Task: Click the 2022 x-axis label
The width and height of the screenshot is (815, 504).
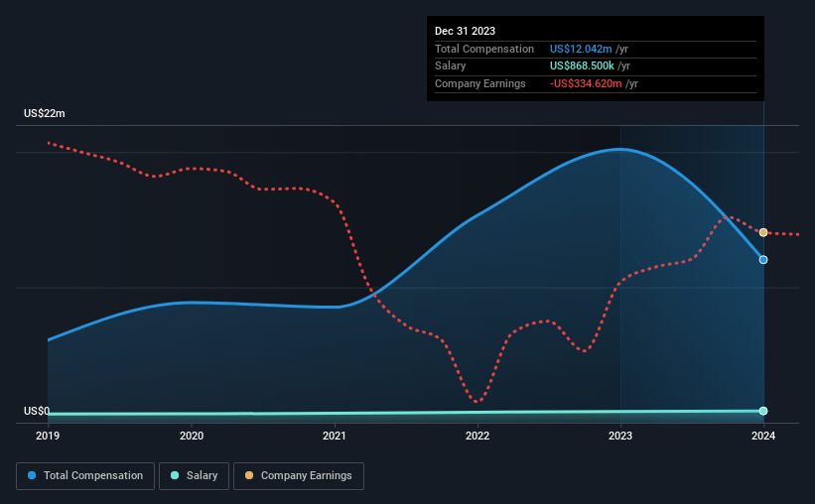Action: click(x=477, y=436)
